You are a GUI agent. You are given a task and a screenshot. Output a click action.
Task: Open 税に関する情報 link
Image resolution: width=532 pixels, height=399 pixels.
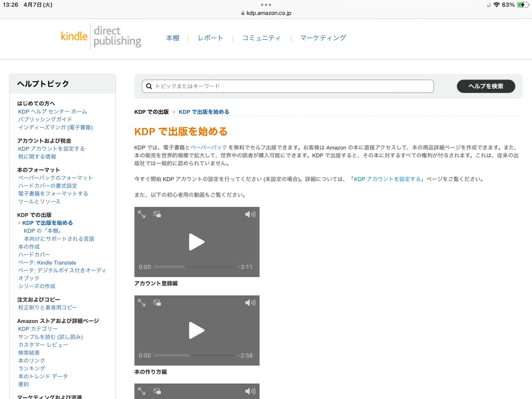37,157
